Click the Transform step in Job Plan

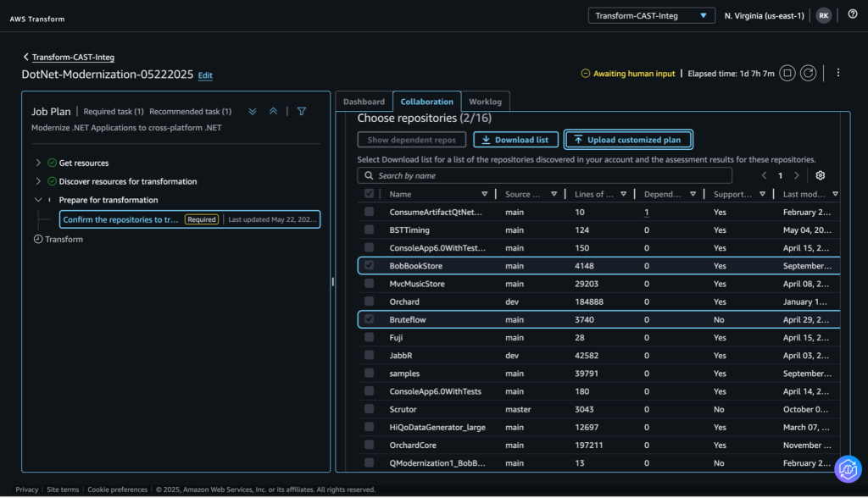64,239
